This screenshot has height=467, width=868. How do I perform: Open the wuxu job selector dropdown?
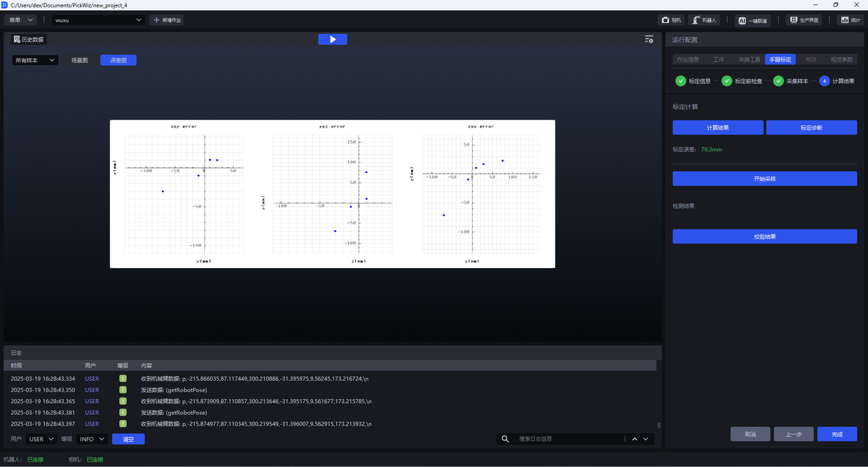point(99,20)
